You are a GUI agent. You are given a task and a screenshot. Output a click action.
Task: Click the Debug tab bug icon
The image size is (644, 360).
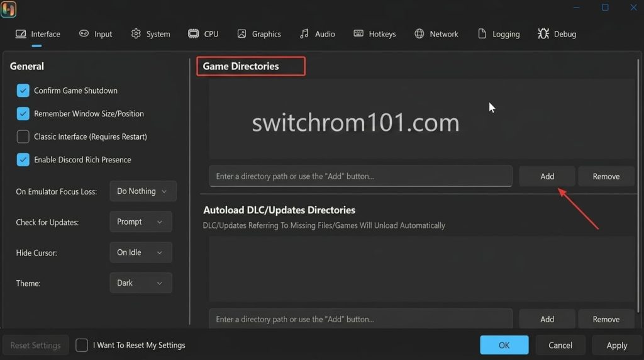[x=543, y=34]
